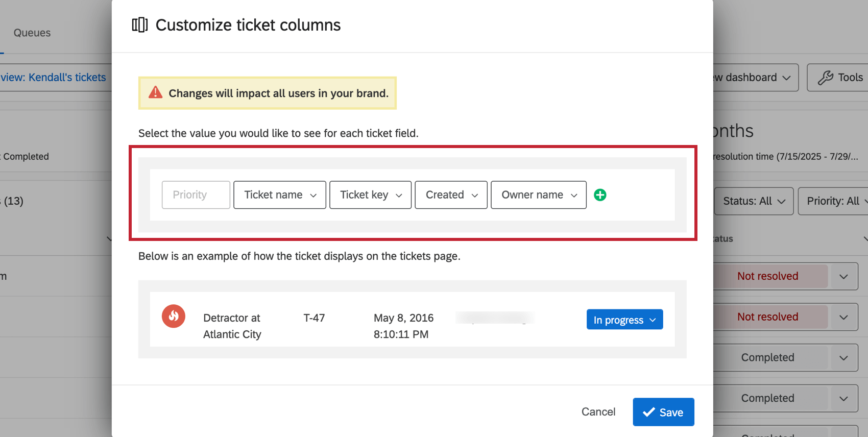The height and width of the screenshot is (437, 868).
Task: Expand the first Not resolved status arrow
Action: pyautogui.click(x=843, y=276)
